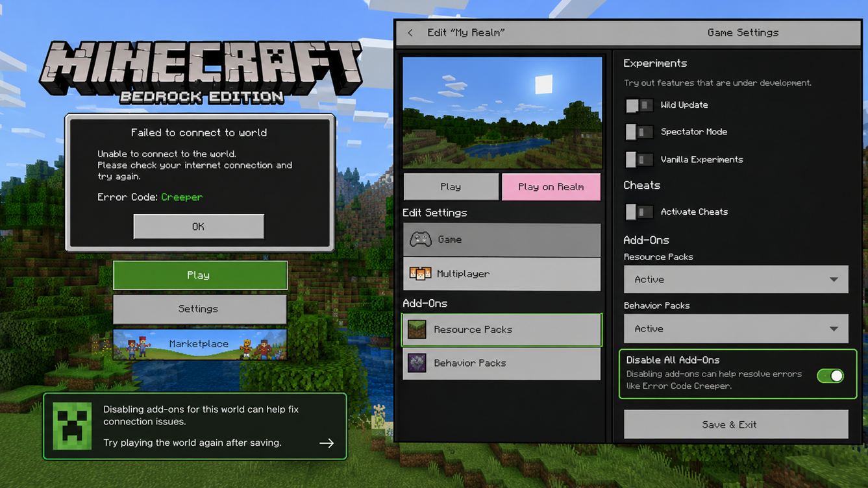Go back using the arrow beside Edit "My Realm"
The image size is (868, 488).
(410, 32)
